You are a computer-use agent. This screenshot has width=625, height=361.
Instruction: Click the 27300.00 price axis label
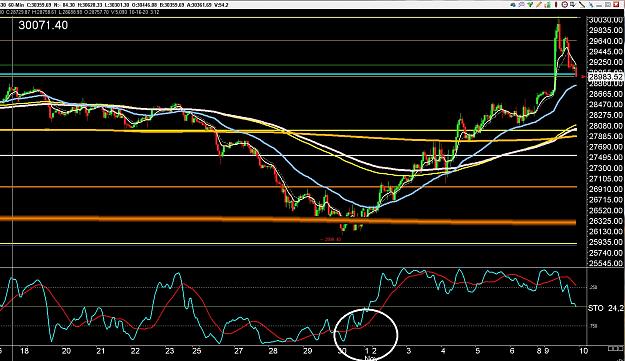pos(605,169)
